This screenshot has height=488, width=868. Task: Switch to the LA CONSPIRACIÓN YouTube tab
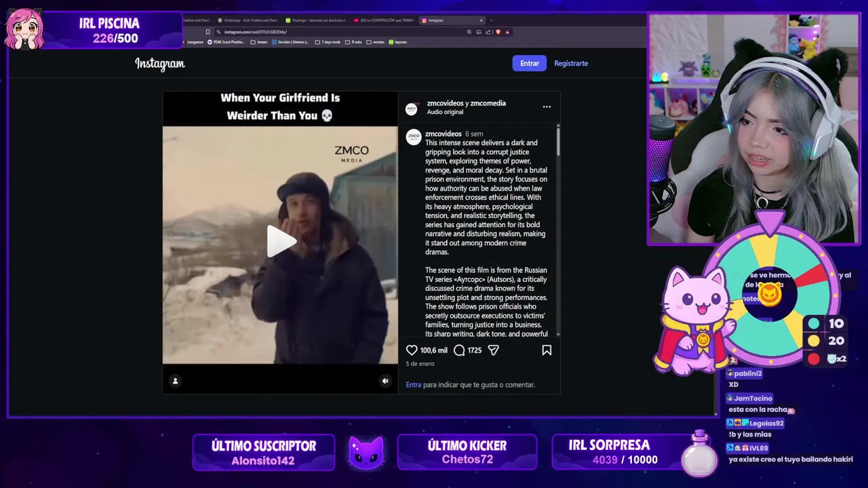[x=384, y=20]
